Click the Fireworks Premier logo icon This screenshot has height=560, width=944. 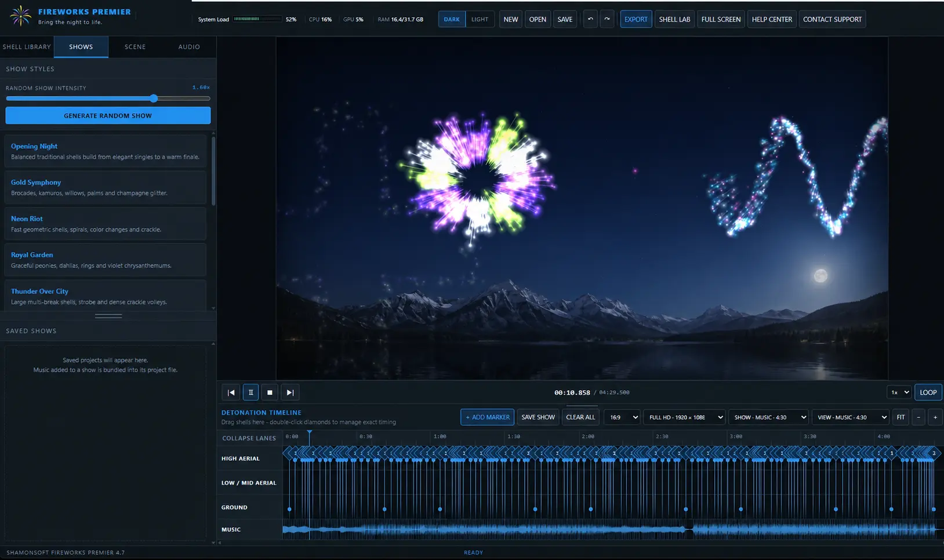(x=20, y=16)
